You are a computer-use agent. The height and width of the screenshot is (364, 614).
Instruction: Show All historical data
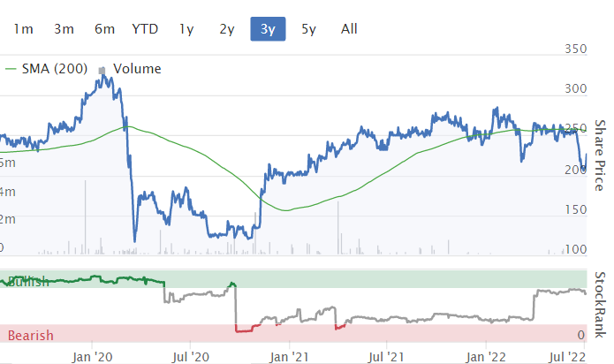coord(349,29)
